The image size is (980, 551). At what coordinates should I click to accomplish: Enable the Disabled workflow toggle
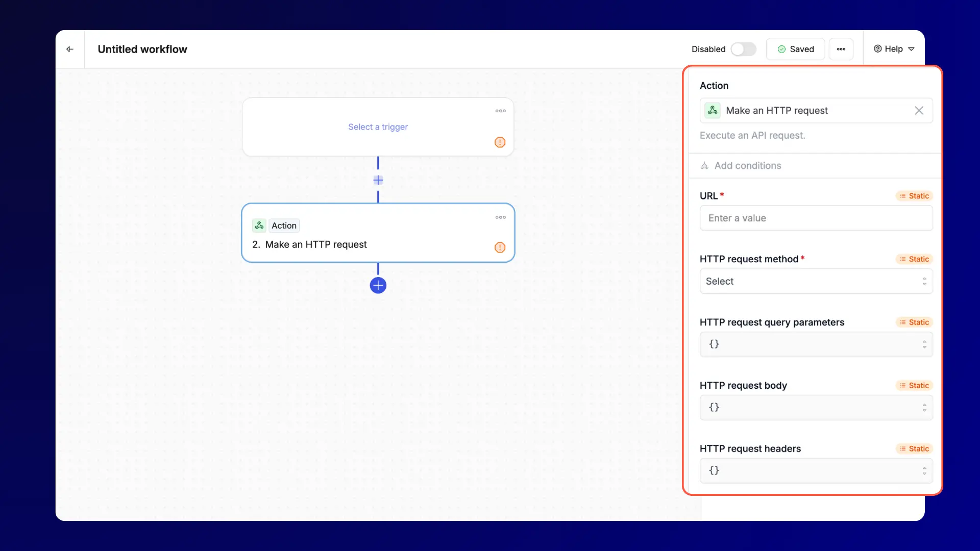click(x=744, y=49)
